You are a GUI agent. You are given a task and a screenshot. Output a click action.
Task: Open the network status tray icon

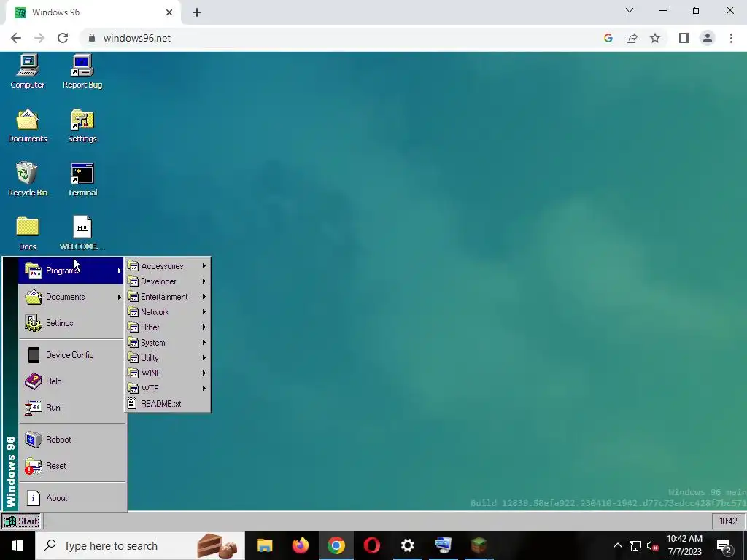pos(635,545)
